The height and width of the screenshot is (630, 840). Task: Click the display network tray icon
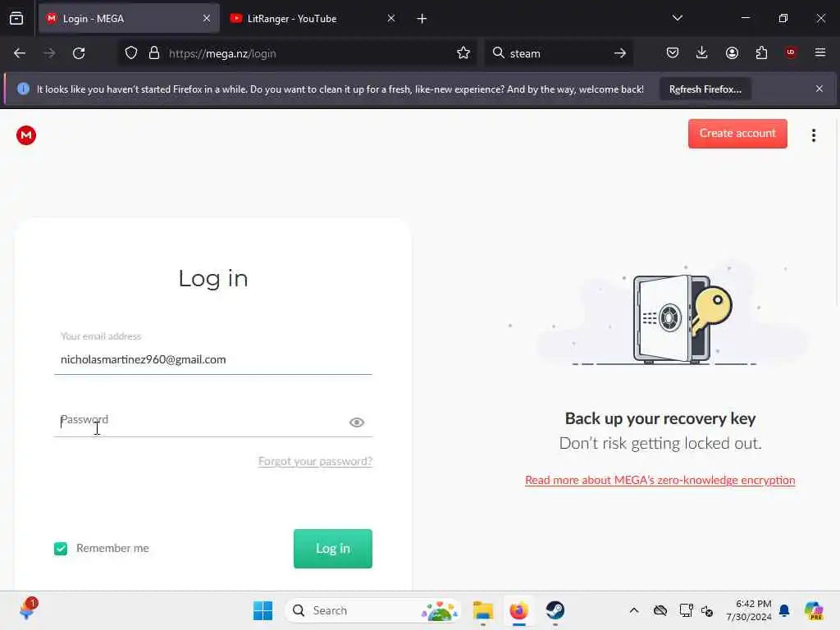point(686,610)
